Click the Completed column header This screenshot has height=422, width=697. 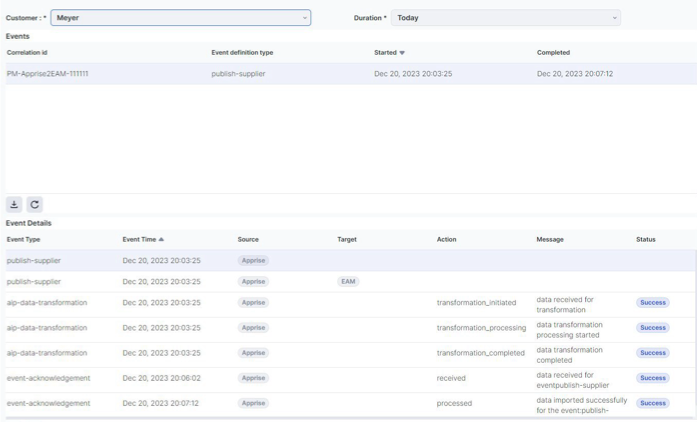pyautogui.click(x=553, y=53)
